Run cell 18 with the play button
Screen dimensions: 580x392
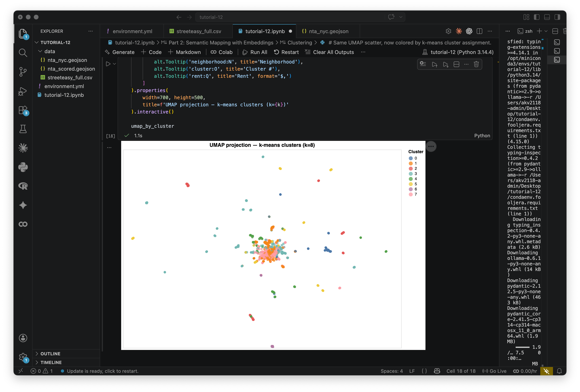(x=108, y=64)
